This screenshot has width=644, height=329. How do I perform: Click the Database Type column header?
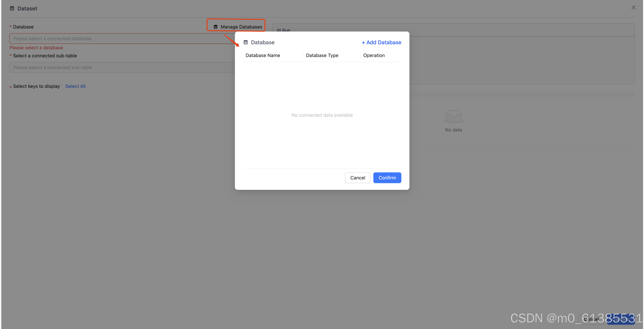click(322, 56)
